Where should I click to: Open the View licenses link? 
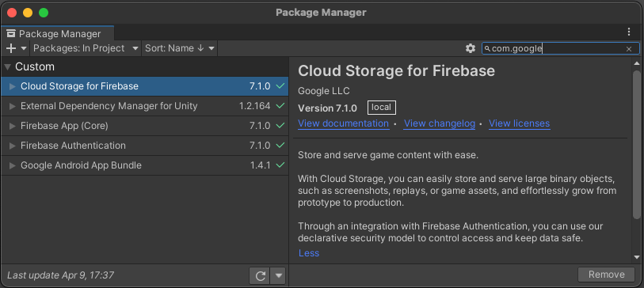pos(519,123)
